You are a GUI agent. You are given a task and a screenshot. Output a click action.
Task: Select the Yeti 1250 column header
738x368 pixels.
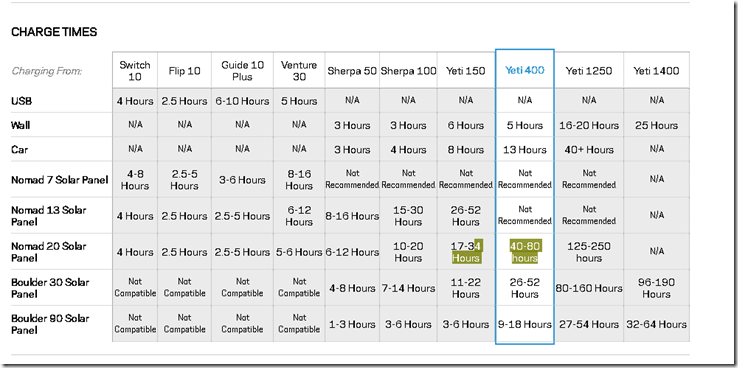click(589, 71)
